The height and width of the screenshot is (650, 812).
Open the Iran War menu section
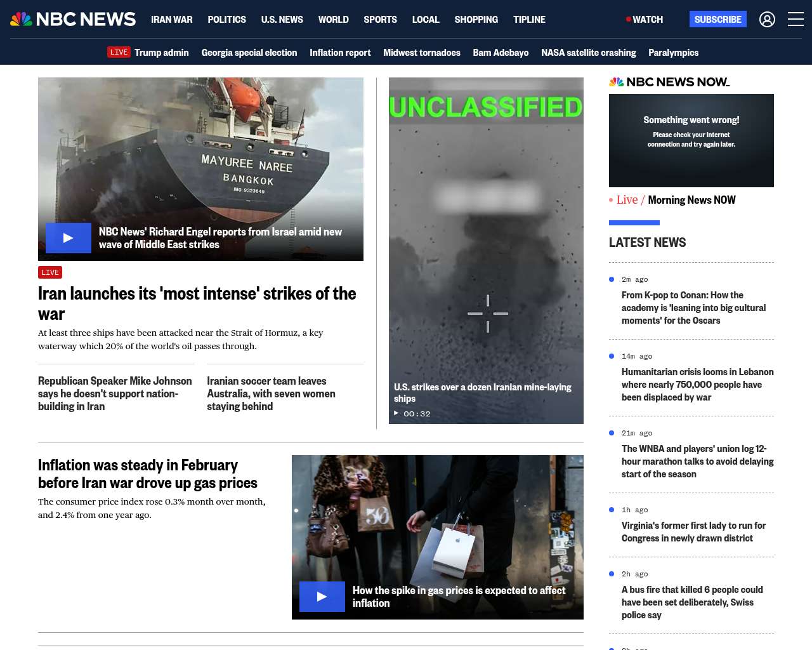point(171,20)
